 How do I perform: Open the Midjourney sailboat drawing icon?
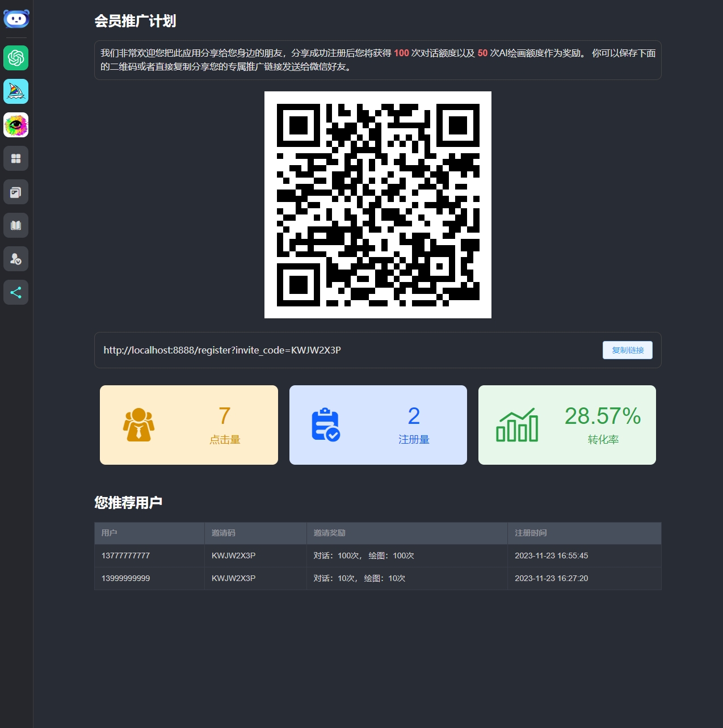click(16, 91)
